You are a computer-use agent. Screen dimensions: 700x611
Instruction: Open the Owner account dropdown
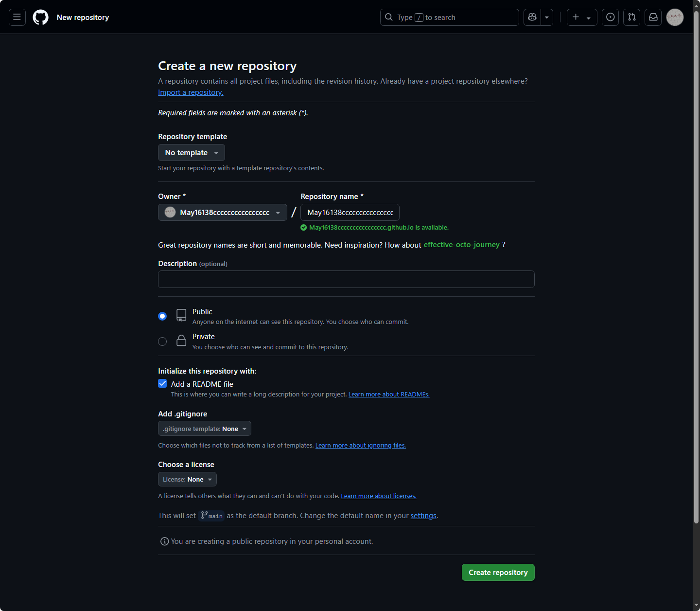pyautogui.click(x=222, y=213)
